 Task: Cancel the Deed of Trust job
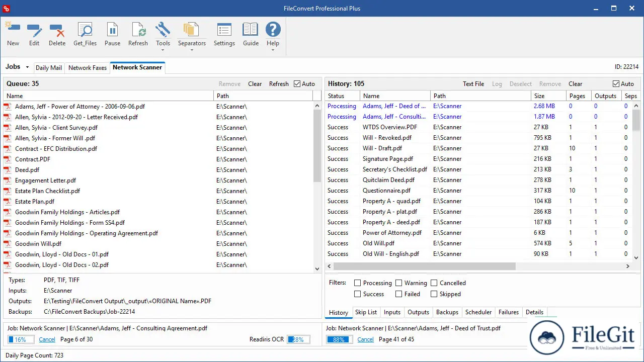click(x=365, y=339)
